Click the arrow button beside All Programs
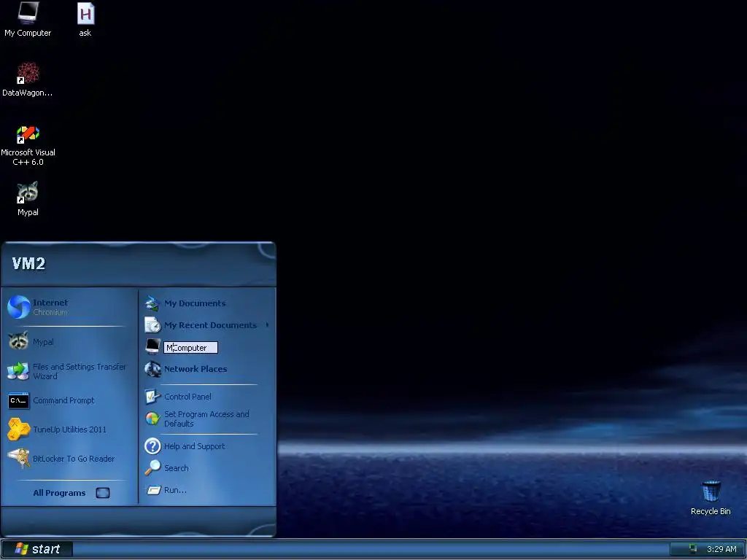The width and height of the screenshot is (747, 560). (102, 493)
